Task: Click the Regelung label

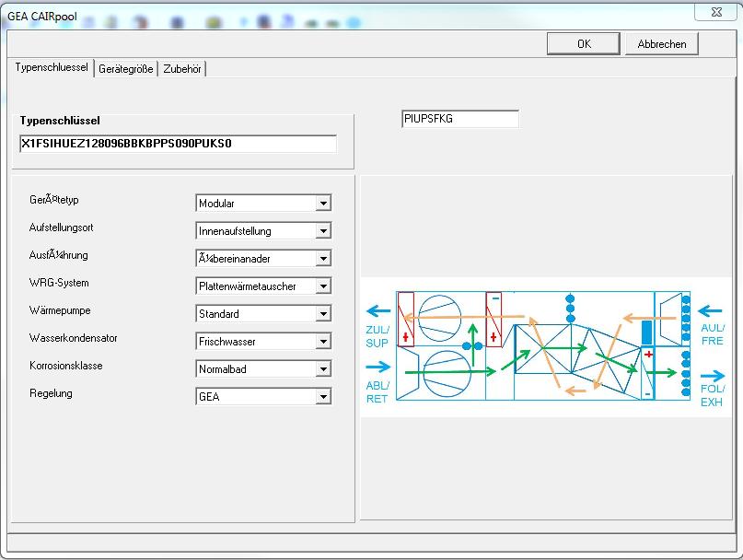Action: point(51,393)
